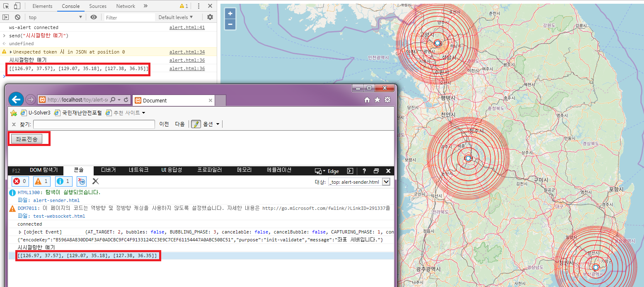Screen dimensions: 644x287
Task: Click the map zoom out minus button
Action: coord(230,24)
